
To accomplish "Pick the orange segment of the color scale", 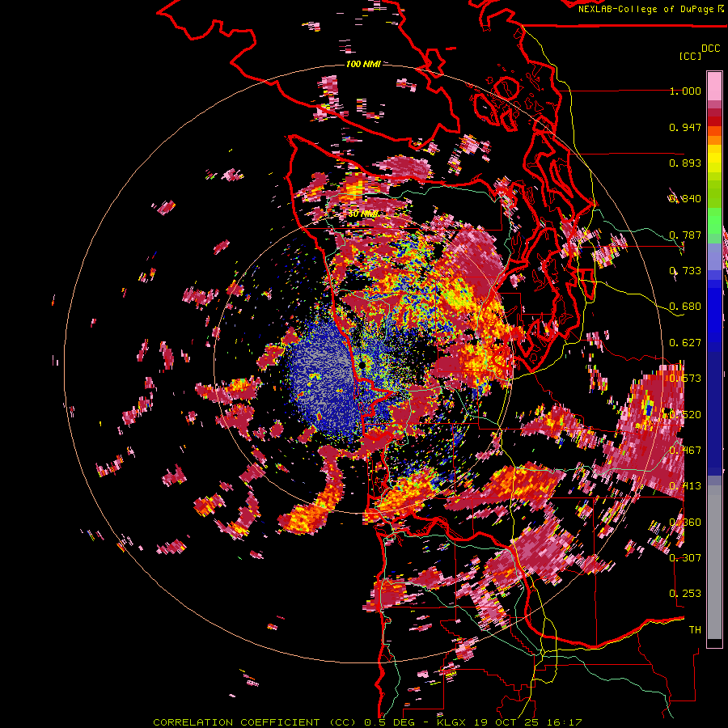I will (714, 140).
